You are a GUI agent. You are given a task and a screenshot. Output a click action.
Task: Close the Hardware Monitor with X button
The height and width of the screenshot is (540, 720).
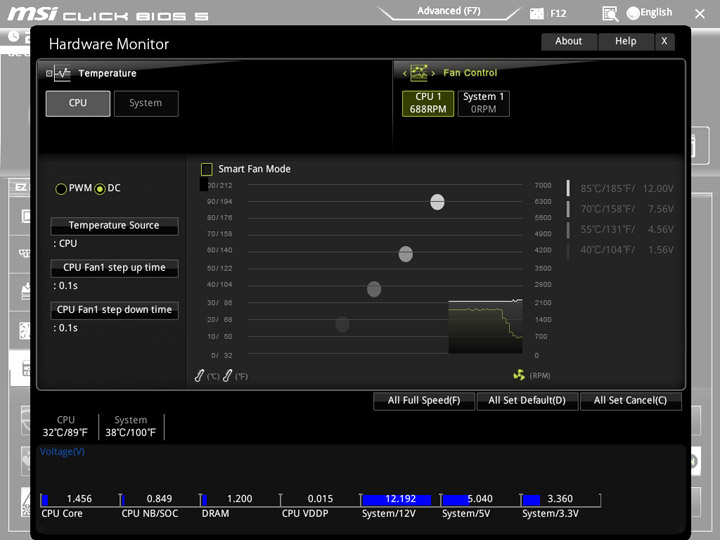664,41
